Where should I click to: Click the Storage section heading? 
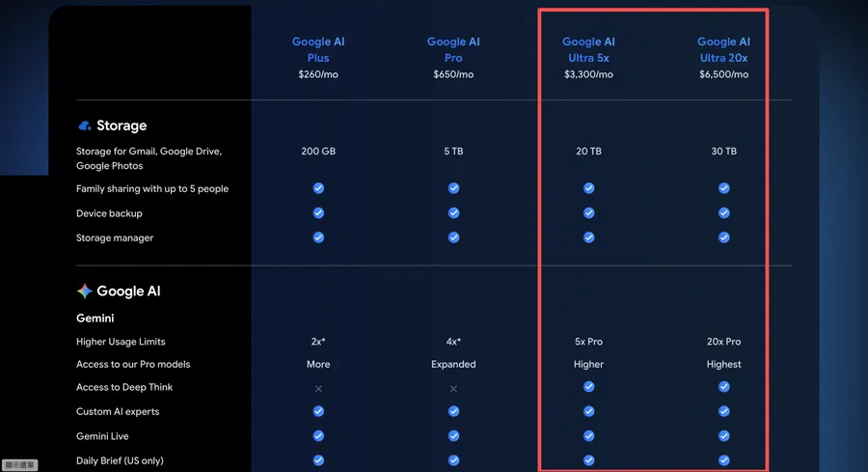[122, 125]
